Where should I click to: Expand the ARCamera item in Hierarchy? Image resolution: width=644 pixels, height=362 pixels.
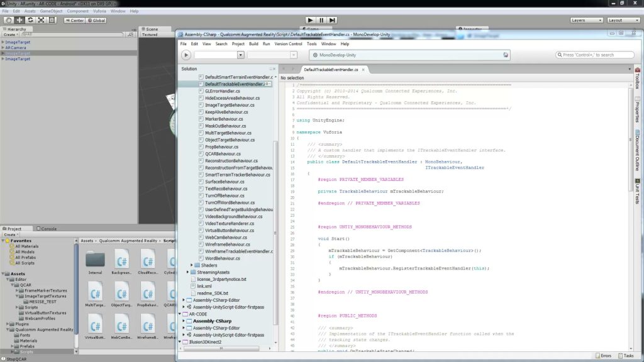(x=3, y=48)
